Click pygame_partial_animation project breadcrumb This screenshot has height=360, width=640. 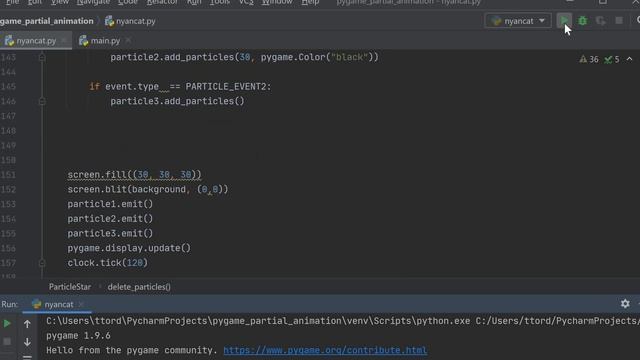pos(47,21)
